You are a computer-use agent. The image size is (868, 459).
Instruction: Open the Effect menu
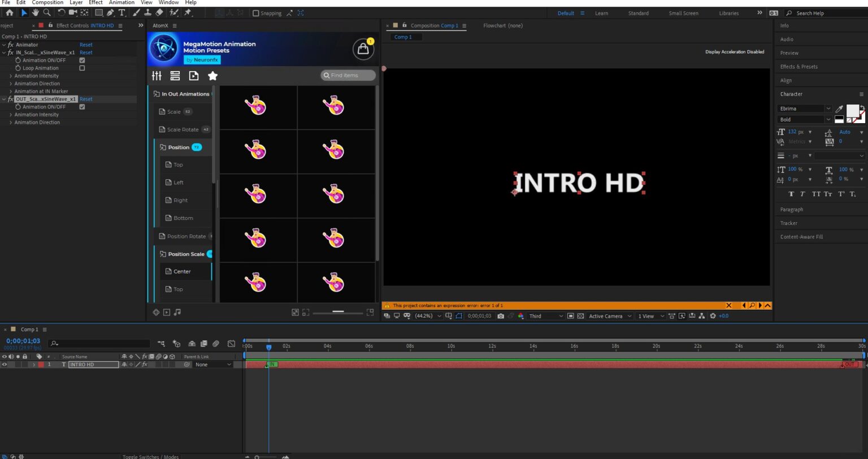coord(96,3)
